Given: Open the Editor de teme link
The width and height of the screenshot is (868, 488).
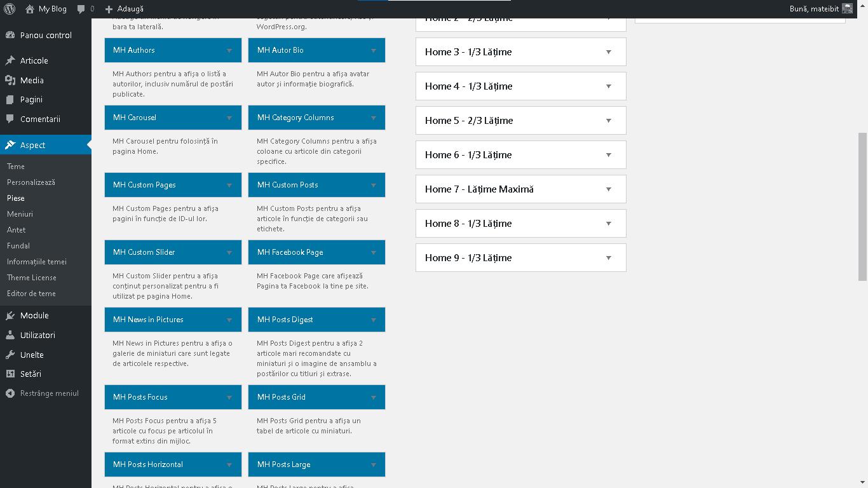Looking at the screenshot, I should (x=31, y=294).
